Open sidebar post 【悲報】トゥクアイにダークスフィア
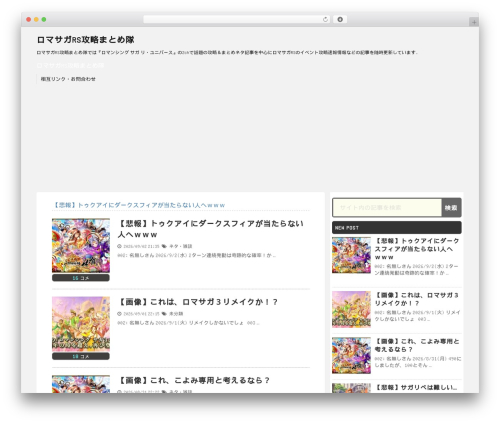 (417, 249)
